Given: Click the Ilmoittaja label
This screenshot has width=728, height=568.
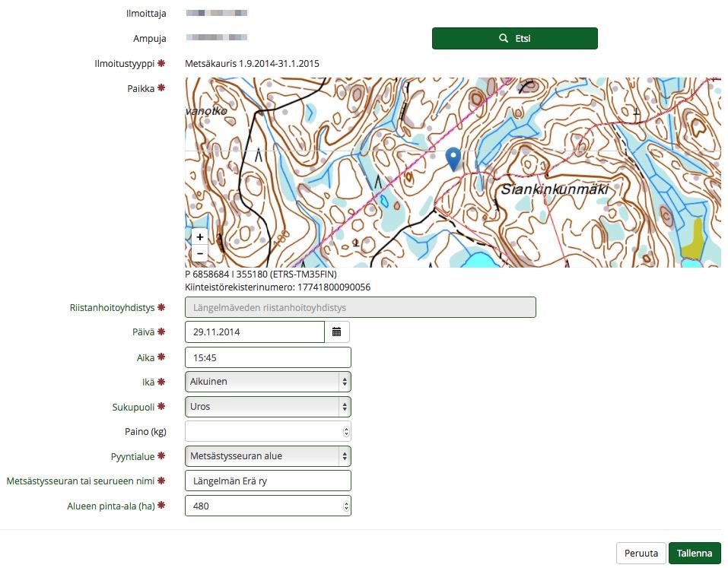Looking at the screenshot, I should coord(146,14).
